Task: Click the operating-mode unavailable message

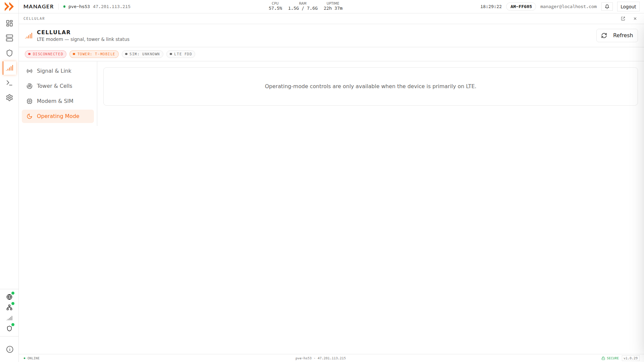Action: [370, 86]
